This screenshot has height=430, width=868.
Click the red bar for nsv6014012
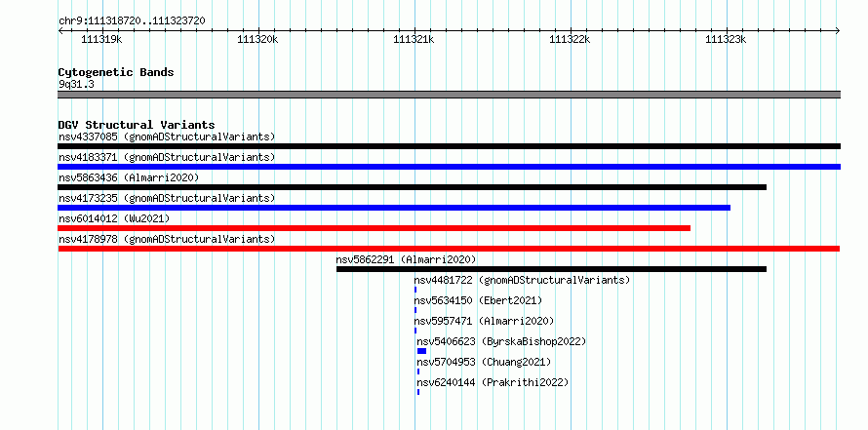coord(375,228)
